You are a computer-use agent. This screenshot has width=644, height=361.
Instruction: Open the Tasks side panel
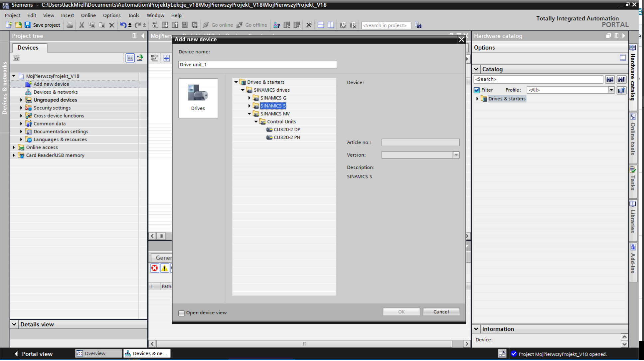tap(633, 181)
